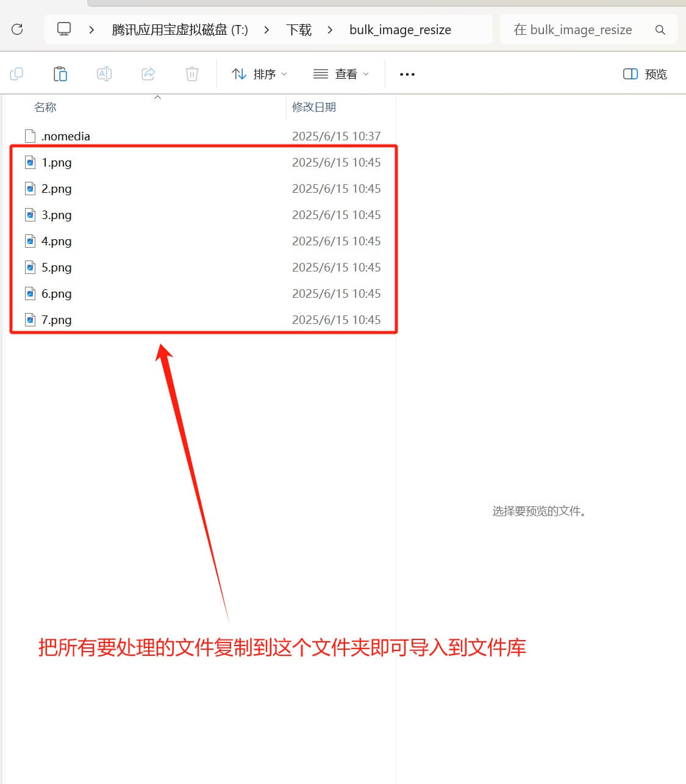Screen dimensions: 686x784
Task: Click the search magnifier icon
Action: pyautogui.click(x=660, y=30)
